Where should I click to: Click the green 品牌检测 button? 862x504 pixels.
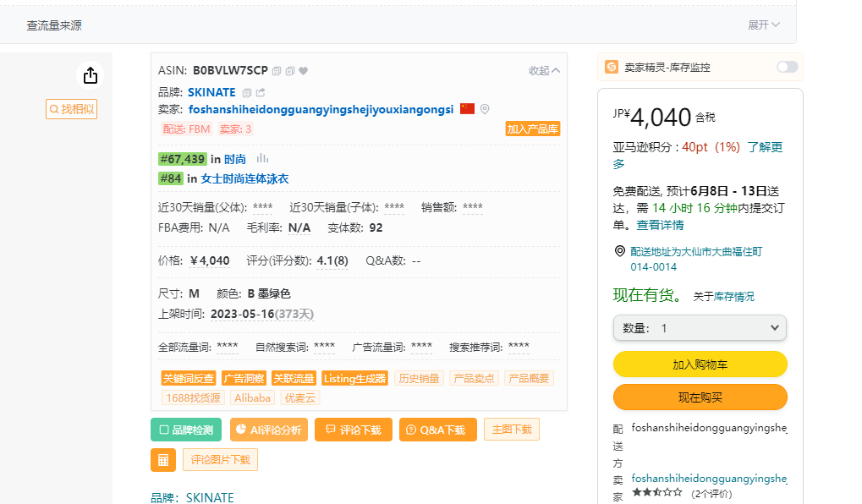186,430
